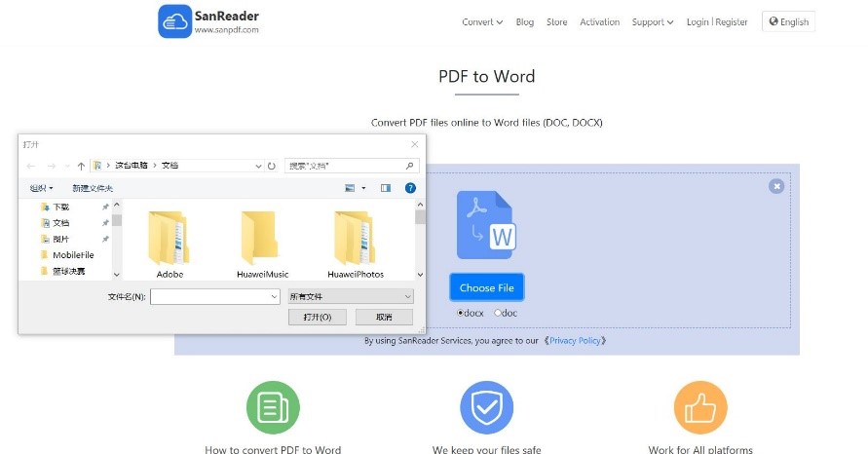Click 新建文件夹 to create a folder
The width and height of the screenshot is (868, 454).
click(93, 188)
